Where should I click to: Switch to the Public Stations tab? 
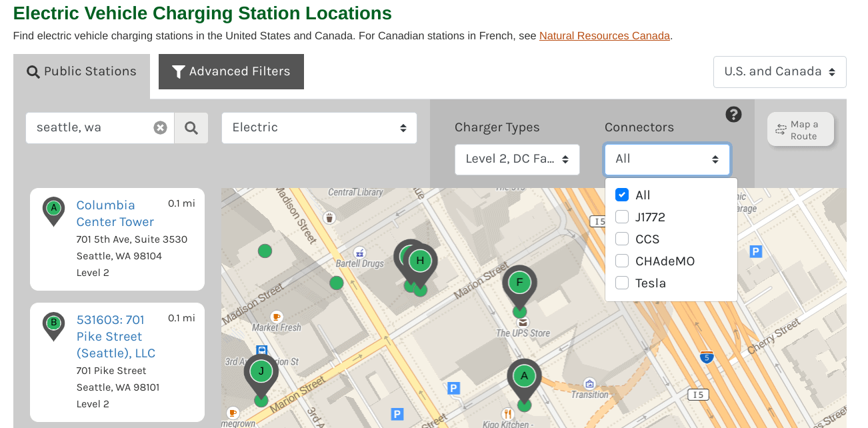[x=81, y=72]
